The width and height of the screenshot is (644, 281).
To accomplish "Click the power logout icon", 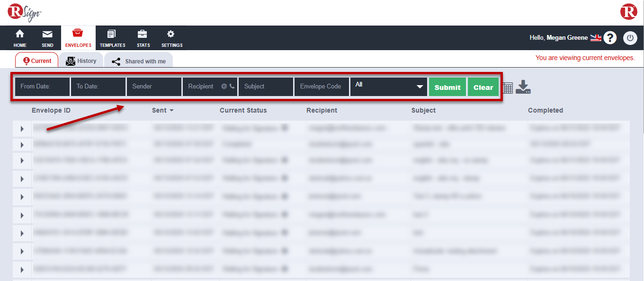I will (x=630, y=38).
